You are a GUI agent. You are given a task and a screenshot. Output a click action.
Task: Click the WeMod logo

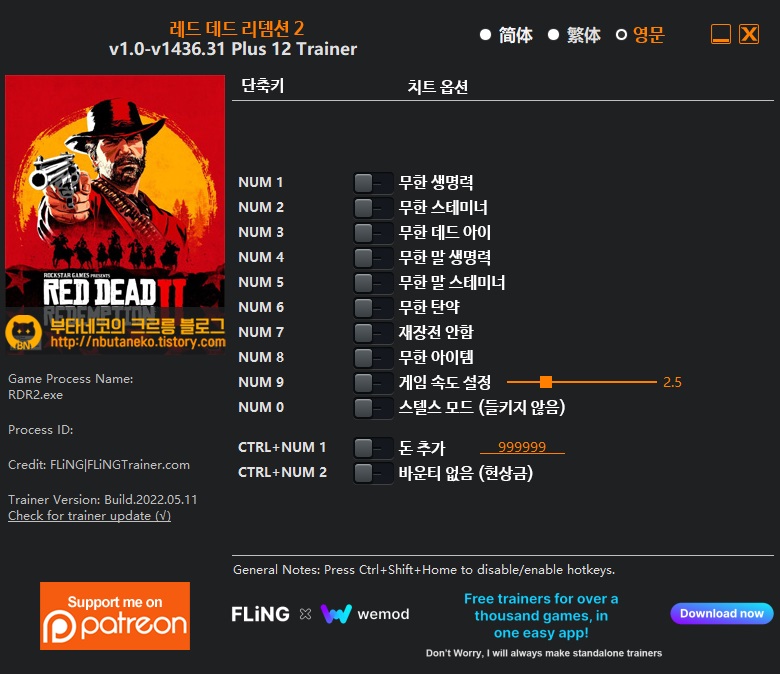pos(365,614)
